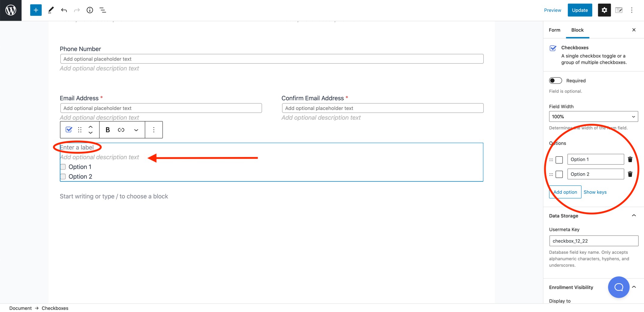Click the Phone Number placeholder input
The width and height of the screenshot is (644, 312).
coord(272,59)
